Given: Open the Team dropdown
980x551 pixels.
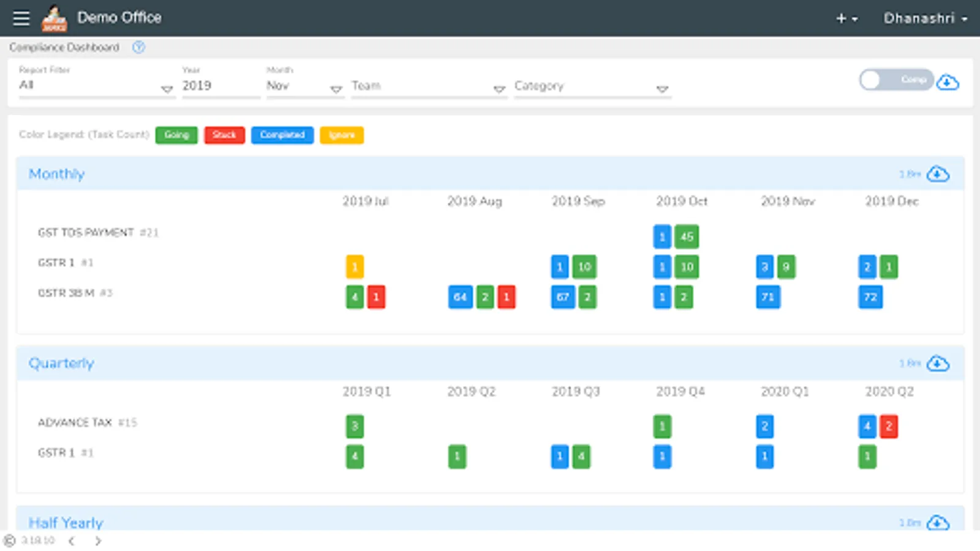Looking at the screenshot, I should [429, 86].
